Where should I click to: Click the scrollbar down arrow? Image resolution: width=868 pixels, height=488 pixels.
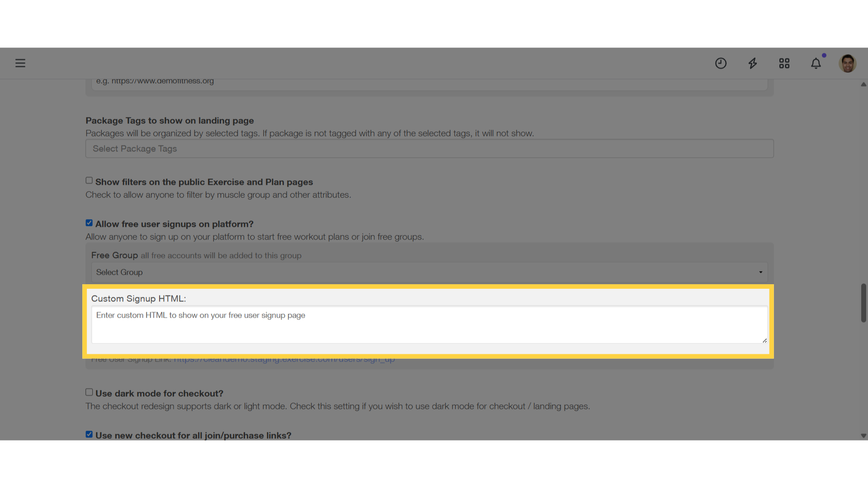tap(863, 436)
